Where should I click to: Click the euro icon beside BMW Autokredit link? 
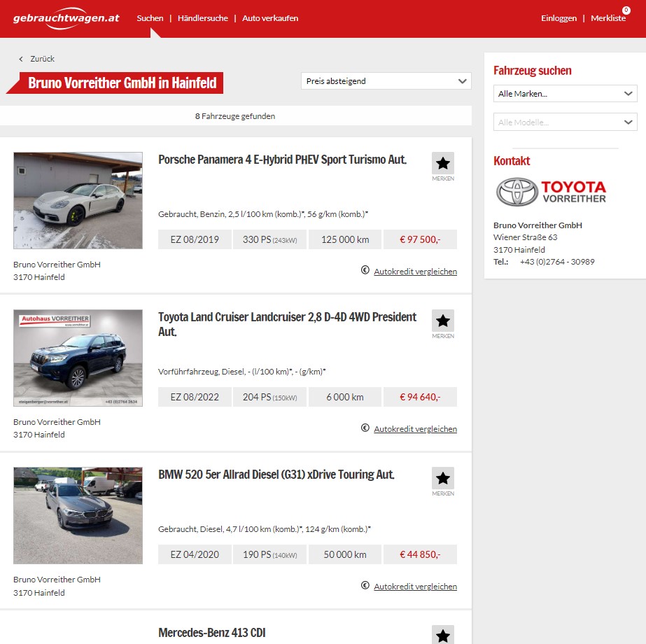[365, 585]
